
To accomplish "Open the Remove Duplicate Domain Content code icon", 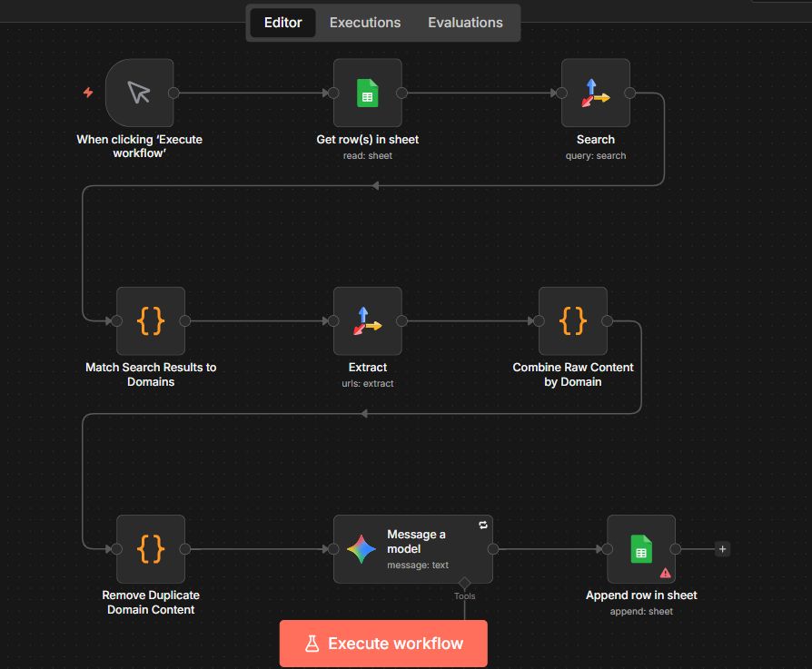I will [151, 548].
